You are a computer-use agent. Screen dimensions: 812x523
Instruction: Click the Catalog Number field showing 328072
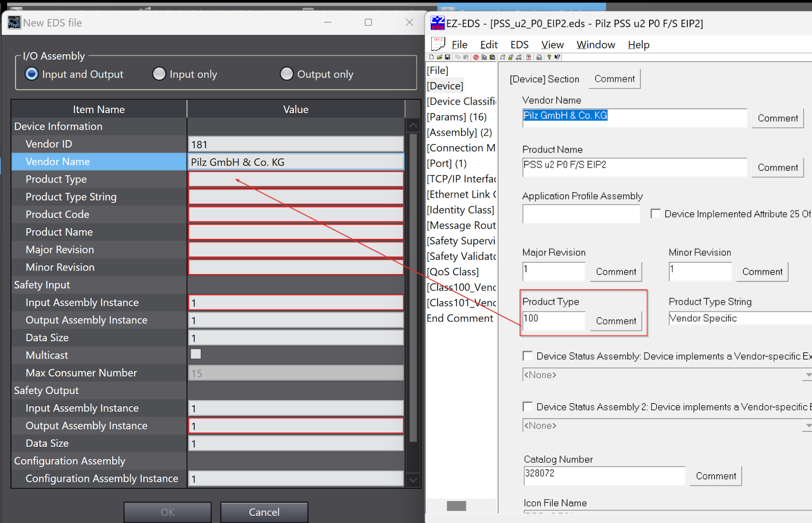tap(604, 476)
